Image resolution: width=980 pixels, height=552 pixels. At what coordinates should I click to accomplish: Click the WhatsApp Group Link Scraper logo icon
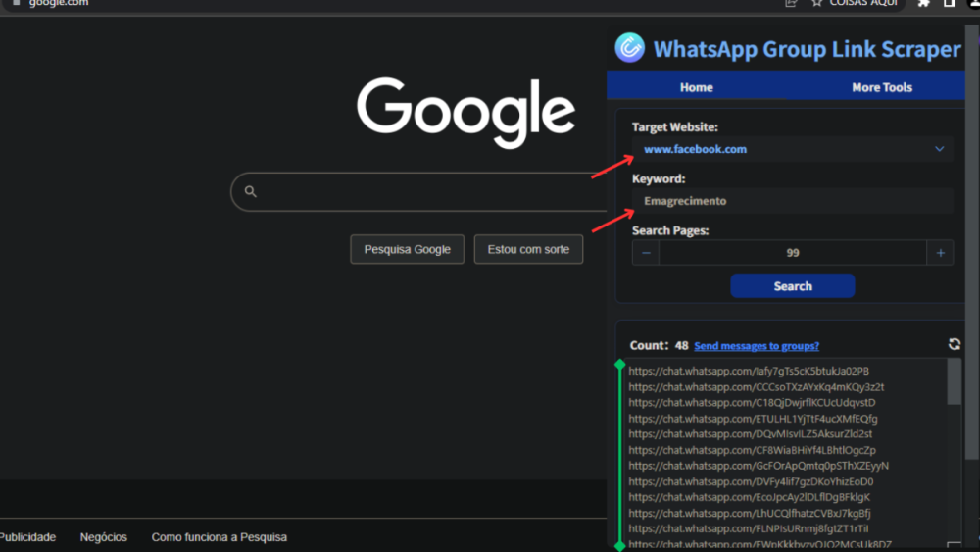tap(629, 47)
